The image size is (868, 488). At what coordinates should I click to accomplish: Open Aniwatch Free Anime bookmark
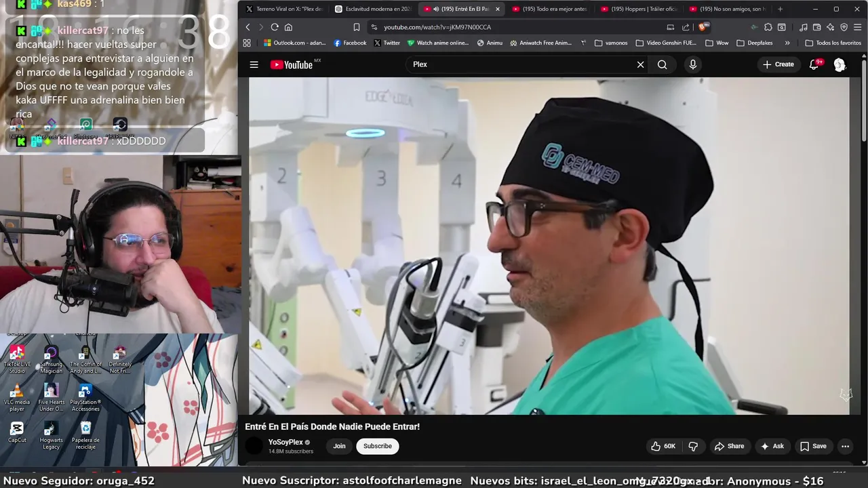[x=540, y=43]
